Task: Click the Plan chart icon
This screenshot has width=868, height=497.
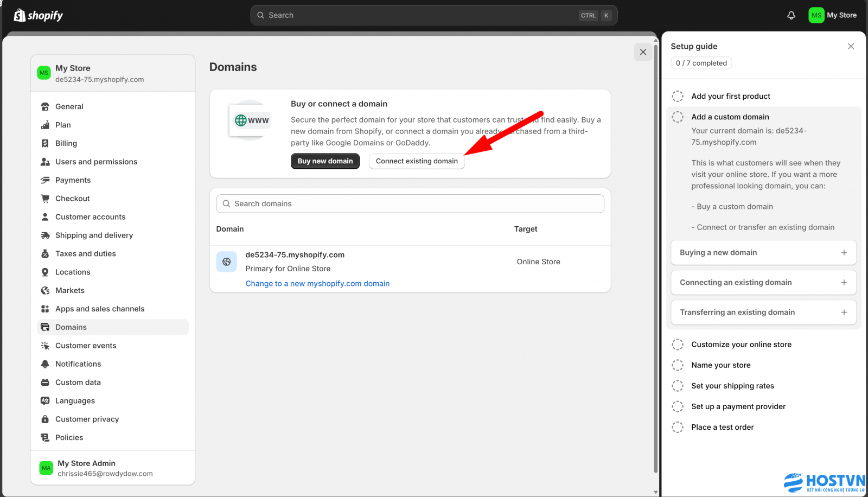Action: click(45, 125)
